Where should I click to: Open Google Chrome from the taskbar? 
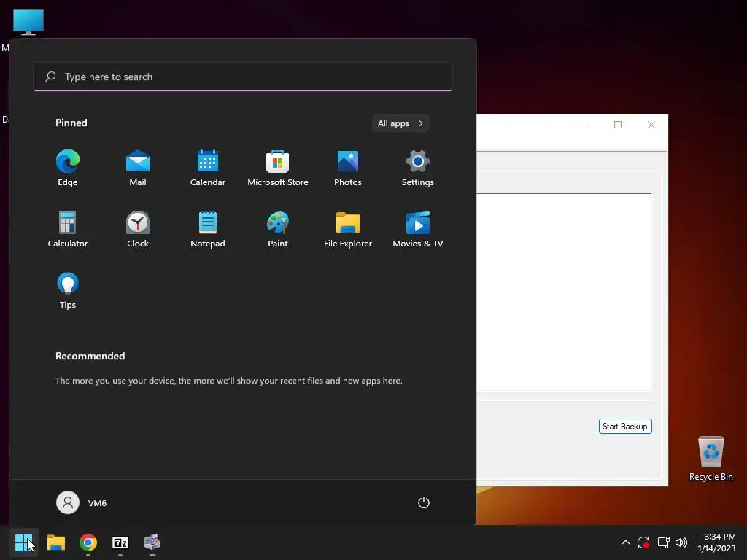tap(88, 542)
